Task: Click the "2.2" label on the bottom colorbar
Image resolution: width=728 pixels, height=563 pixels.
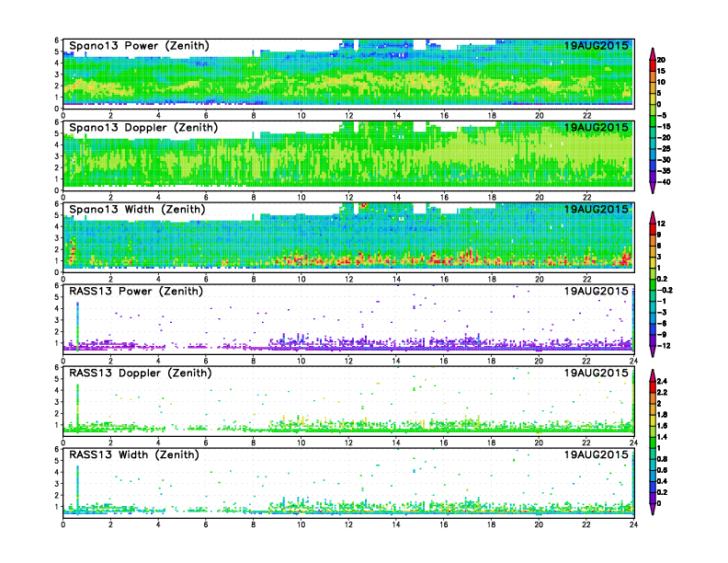Action: (x=663, y=393)
